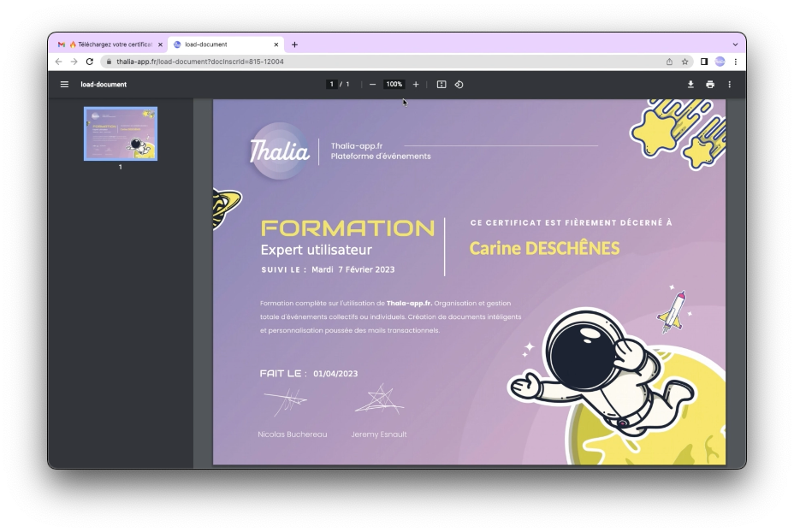Open a new browser tab

[x=295, y=44]
